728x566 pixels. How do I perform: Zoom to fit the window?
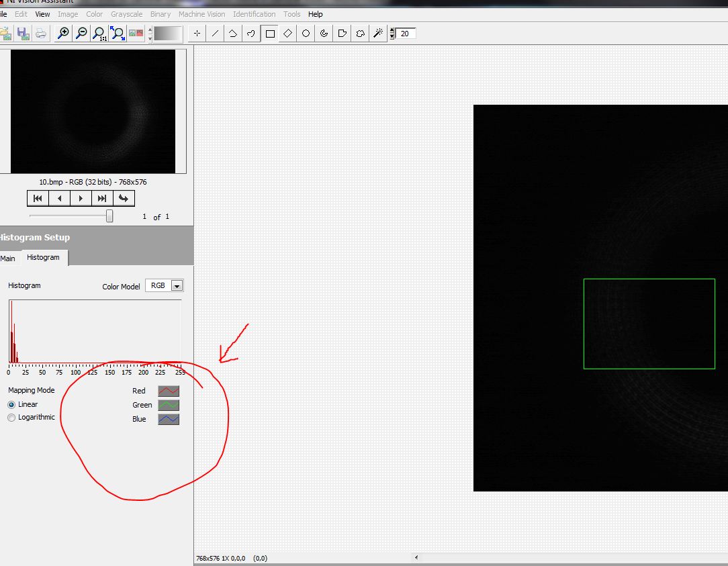[118, 34]
